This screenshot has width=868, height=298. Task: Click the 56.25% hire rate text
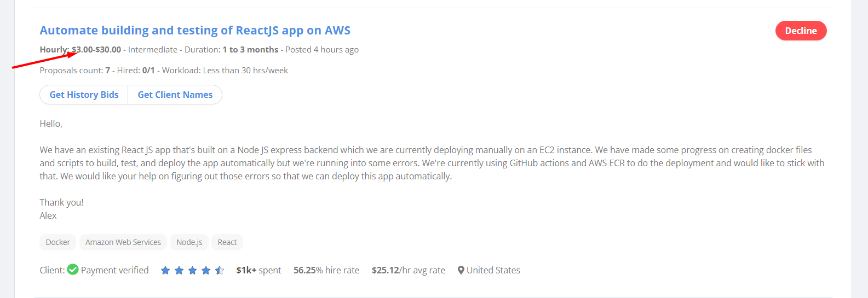(x=326, y=270)
